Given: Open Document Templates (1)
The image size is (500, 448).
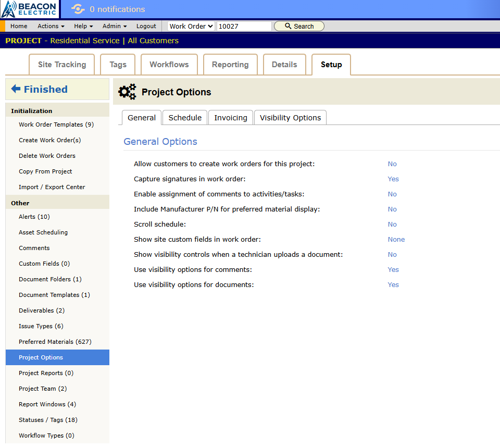Looking at the screenshot, I should (x=54, y=295).
